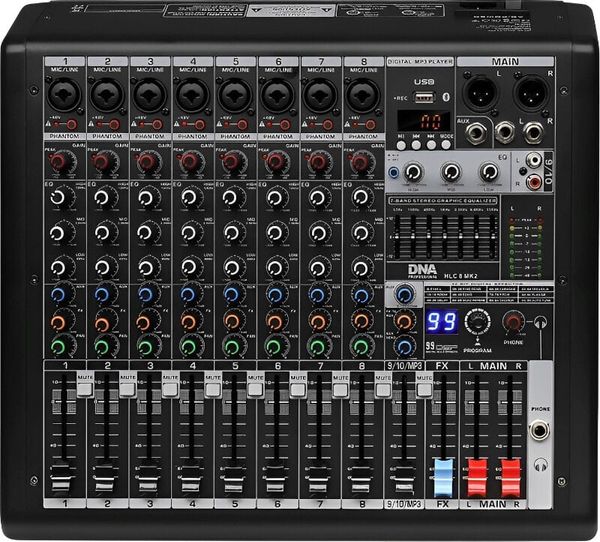Click the channel 6 EQ HIGH knob
Image resolution: width=600 pixels, height=542 pixels.
(x=276, y=200)
